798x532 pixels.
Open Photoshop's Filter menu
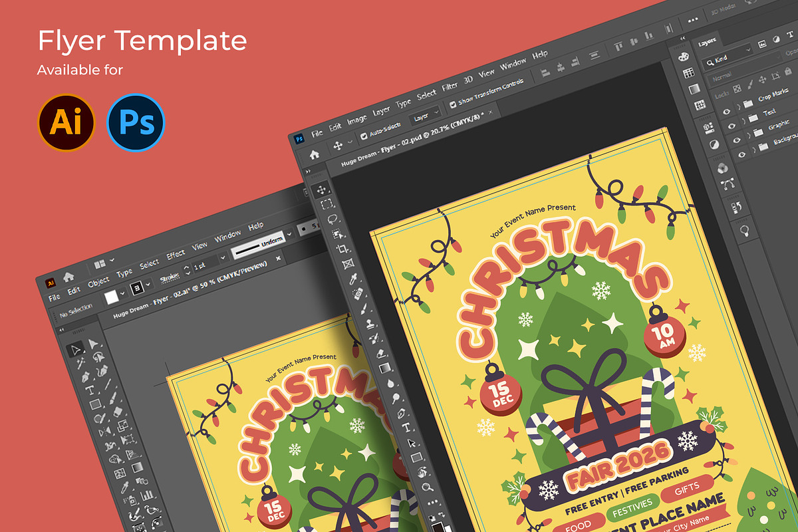(450, 86)
